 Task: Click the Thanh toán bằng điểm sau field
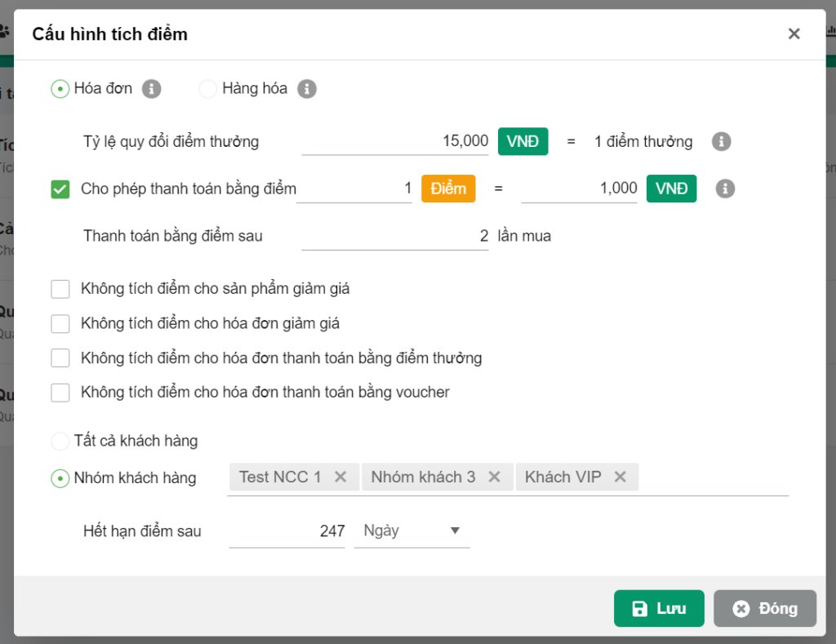395,237
